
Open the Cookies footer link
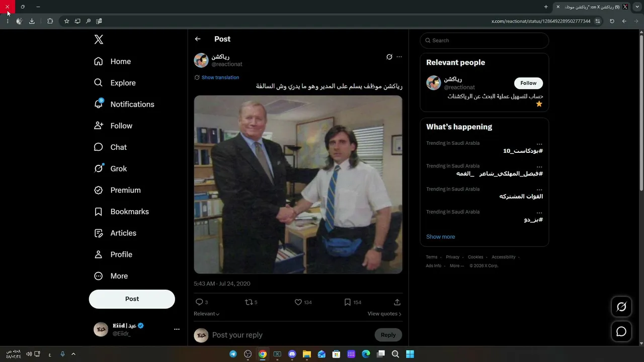click(475, 257)
